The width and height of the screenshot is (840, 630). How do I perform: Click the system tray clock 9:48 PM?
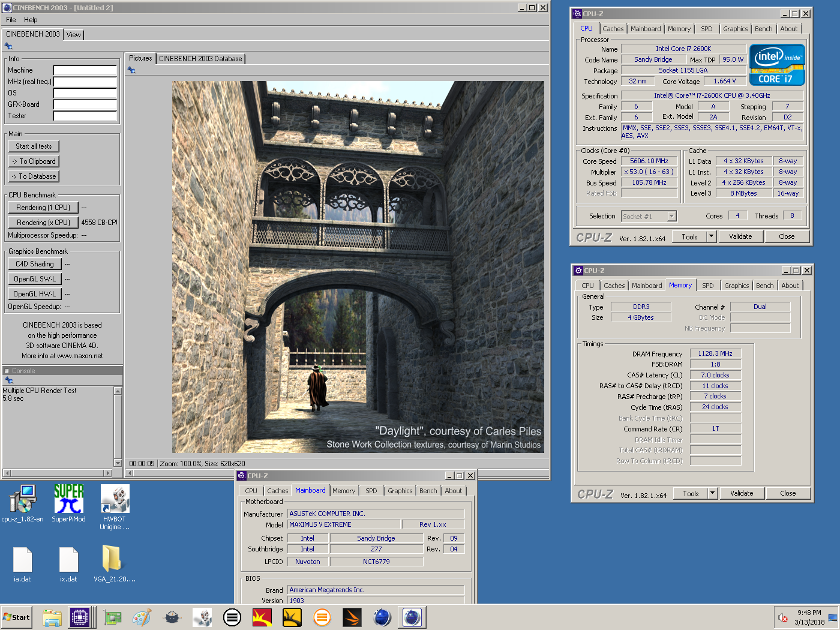tap(809, 613)
